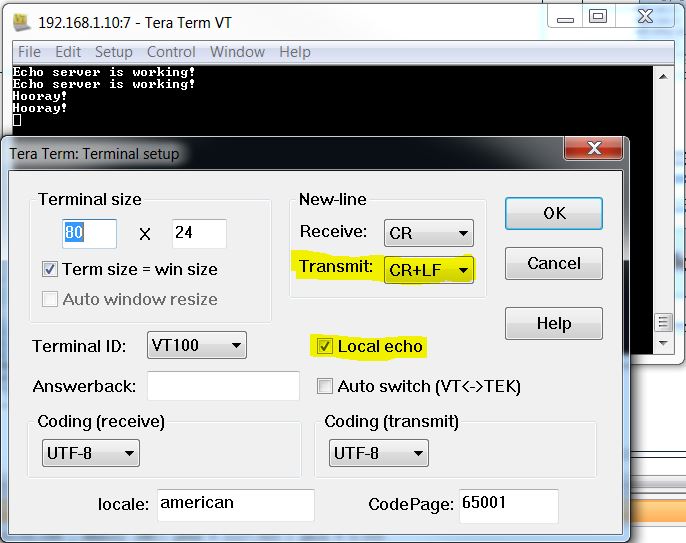The image size is (686, 543).
Task: Click the Help button in dialog
Action: tap(554, 323)
